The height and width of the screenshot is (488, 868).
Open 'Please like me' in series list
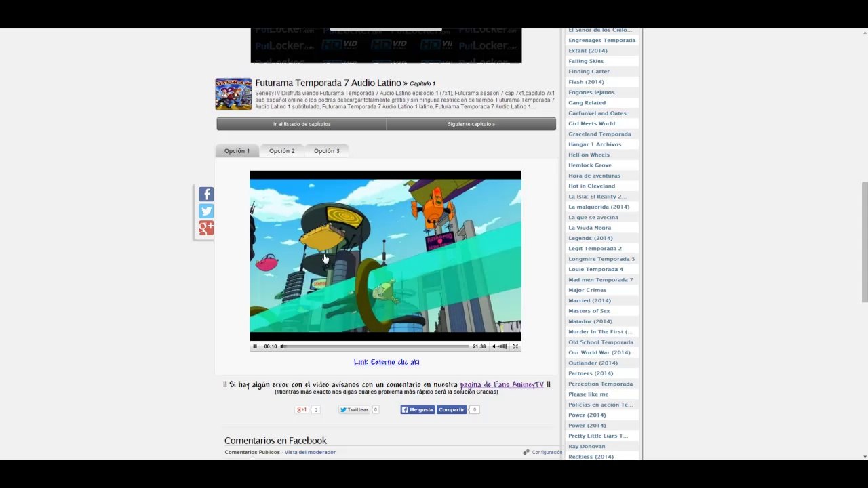click(x=589, y=394)
